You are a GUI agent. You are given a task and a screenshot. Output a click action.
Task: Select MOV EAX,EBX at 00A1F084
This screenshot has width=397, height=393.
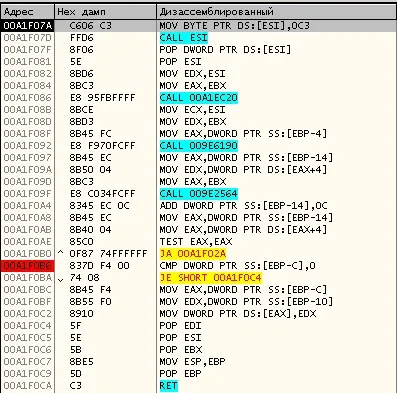pyautogui.click(x=192, y=86)
